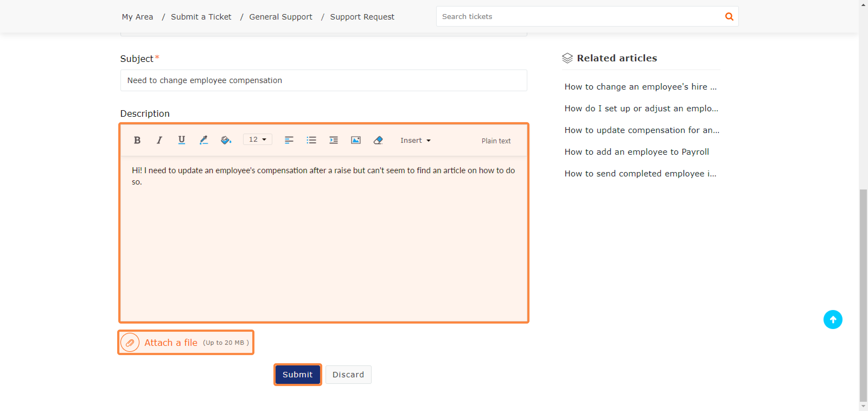Click the Attach a file link
868x411 pixels.
(x=171, y=343)
